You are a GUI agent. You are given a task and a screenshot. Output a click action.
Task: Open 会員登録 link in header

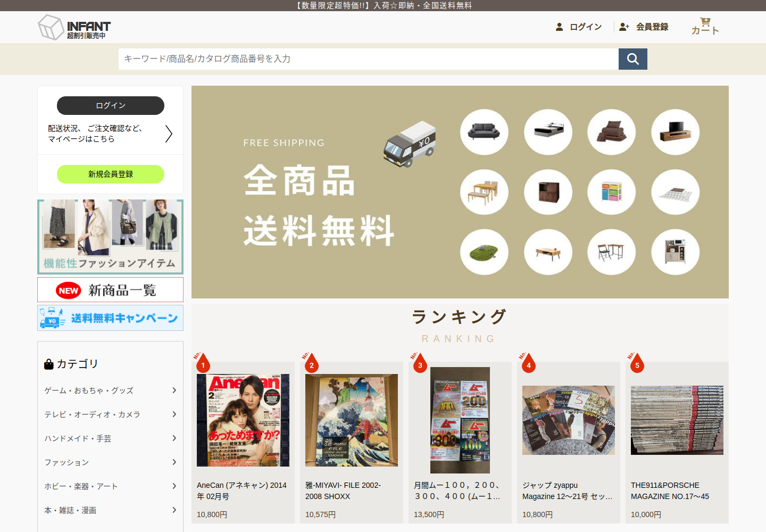[x=644, y=27]
